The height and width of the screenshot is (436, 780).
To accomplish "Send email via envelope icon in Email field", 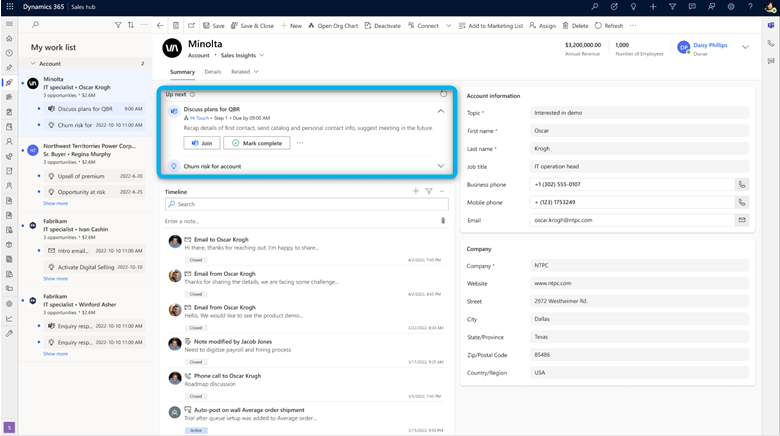I will 741,220.
